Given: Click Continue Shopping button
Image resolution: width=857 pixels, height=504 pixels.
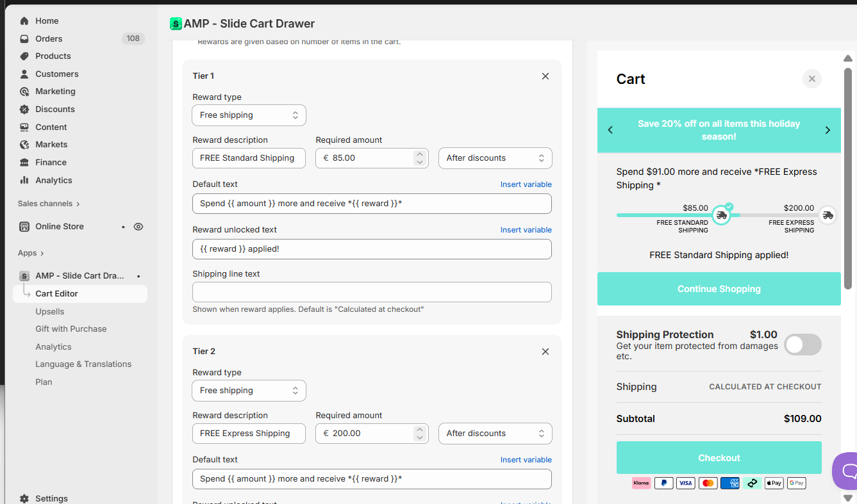Looking at the screenshot, I should pyautogui.click(x=719, y=289).
